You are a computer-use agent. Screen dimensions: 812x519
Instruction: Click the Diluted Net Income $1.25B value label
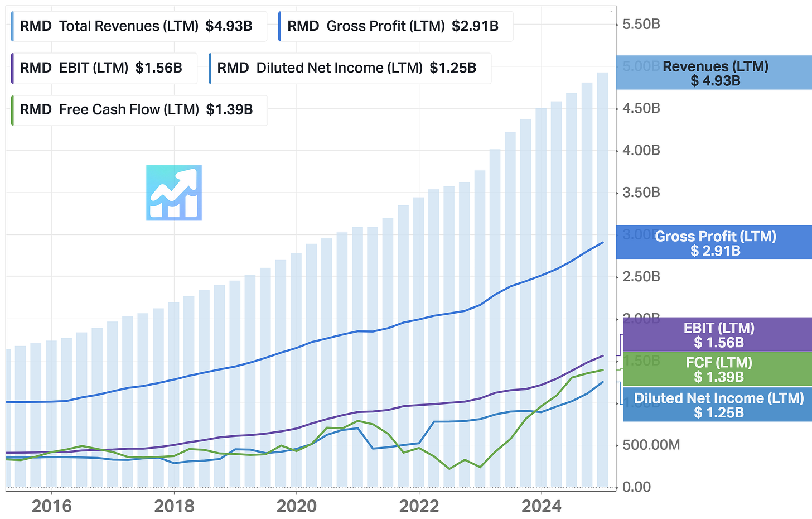coord(718,405)
